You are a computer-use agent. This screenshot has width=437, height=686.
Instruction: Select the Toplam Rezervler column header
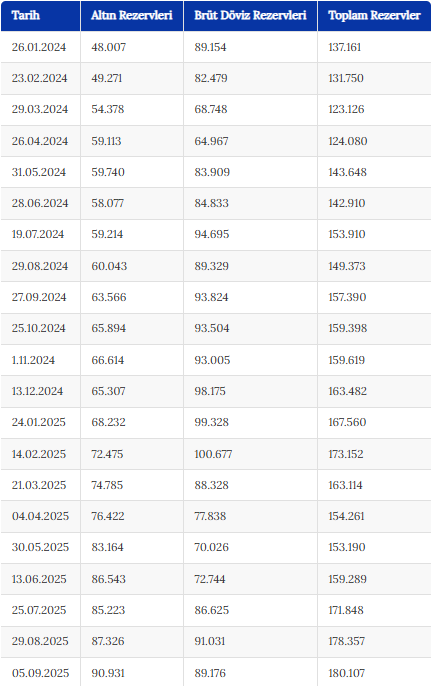[x=374, y=15]
